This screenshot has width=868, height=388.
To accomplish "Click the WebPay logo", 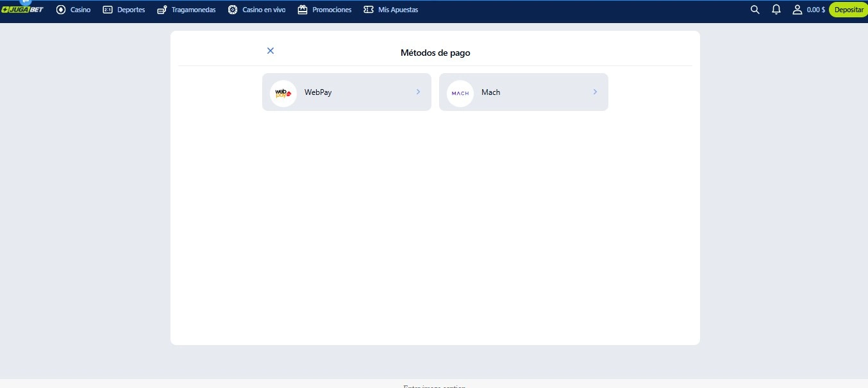I will tap(283, 93).
